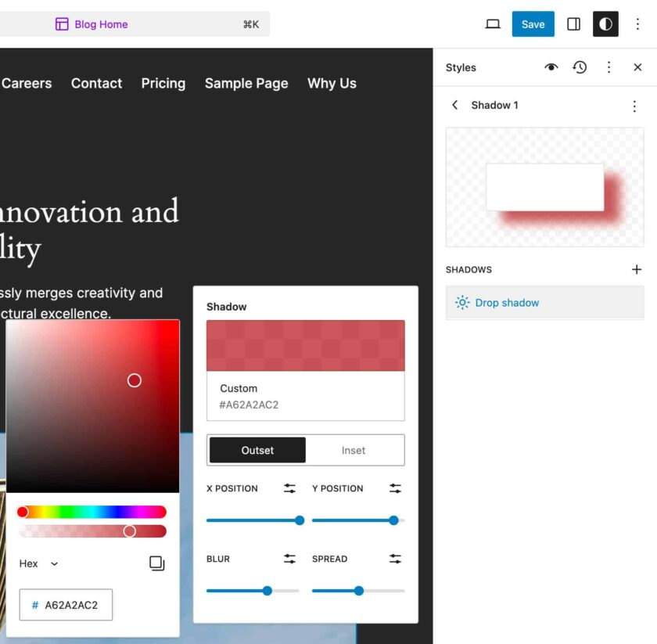Go back from Shadow 1 panel
Viewport: 657px width, 644px height.
coord(455,105)
